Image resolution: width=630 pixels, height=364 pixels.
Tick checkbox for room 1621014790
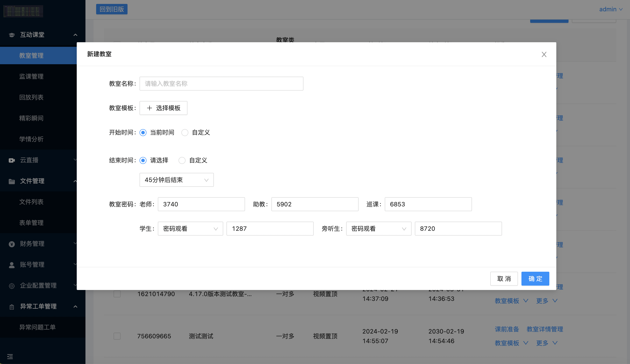click(117, 294)
